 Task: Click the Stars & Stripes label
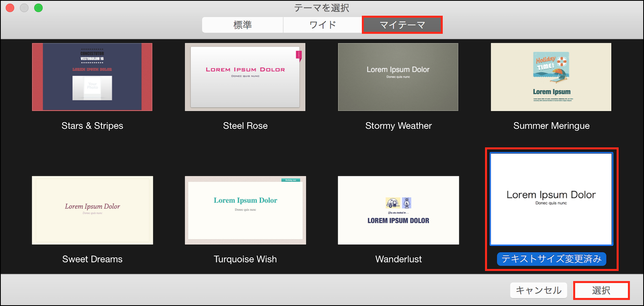[x=92, y=126]
